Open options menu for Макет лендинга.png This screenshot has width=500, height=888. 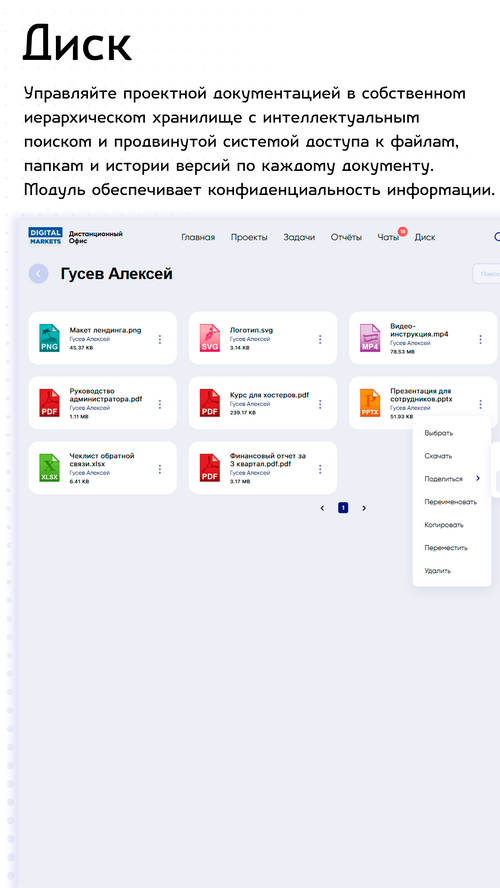[160, 339]
